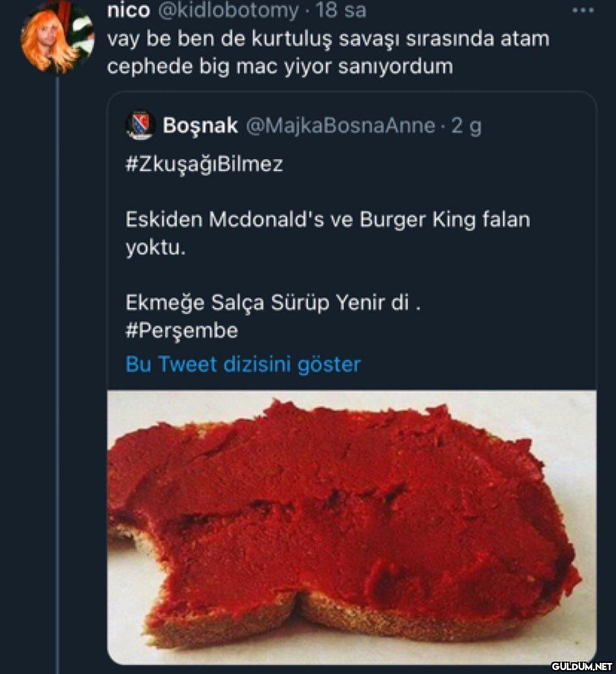Open the #ZkuşağıBilmez hashtag
The image size is (616, 674).
[204, 164]
